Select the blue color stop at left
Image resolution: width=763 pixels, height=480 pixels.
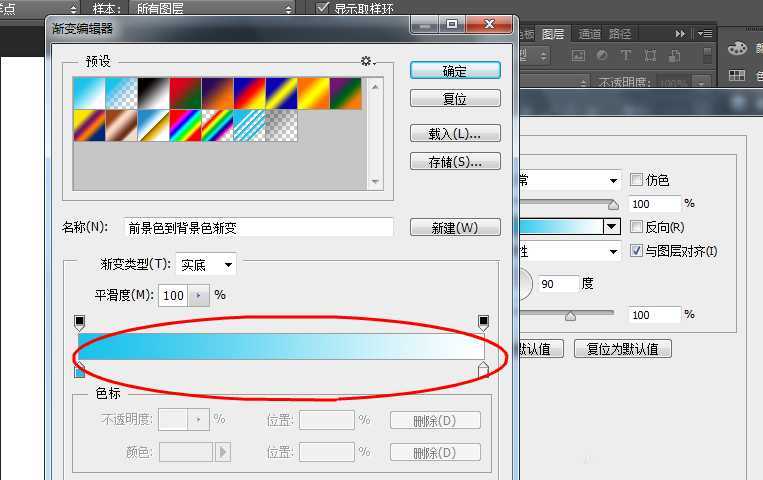pos(80,371)
